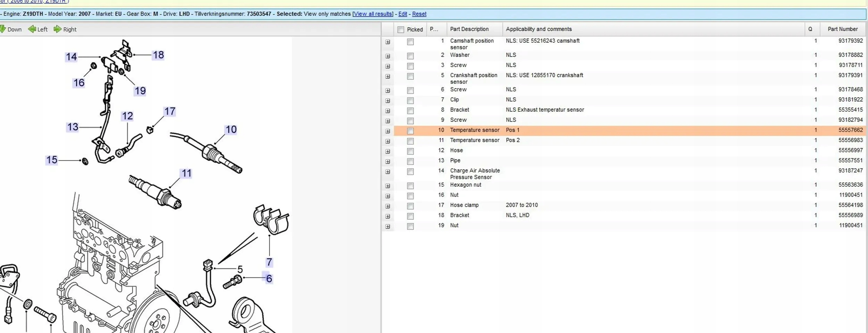Select part number 55557662 cell
The image size is (868, 333).
click(850, 130)
